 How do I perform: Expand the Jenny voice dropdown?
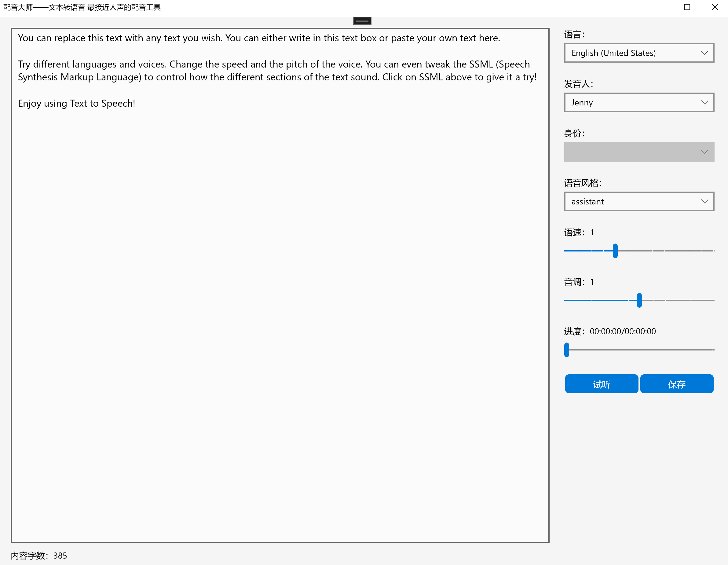point(639,102)
